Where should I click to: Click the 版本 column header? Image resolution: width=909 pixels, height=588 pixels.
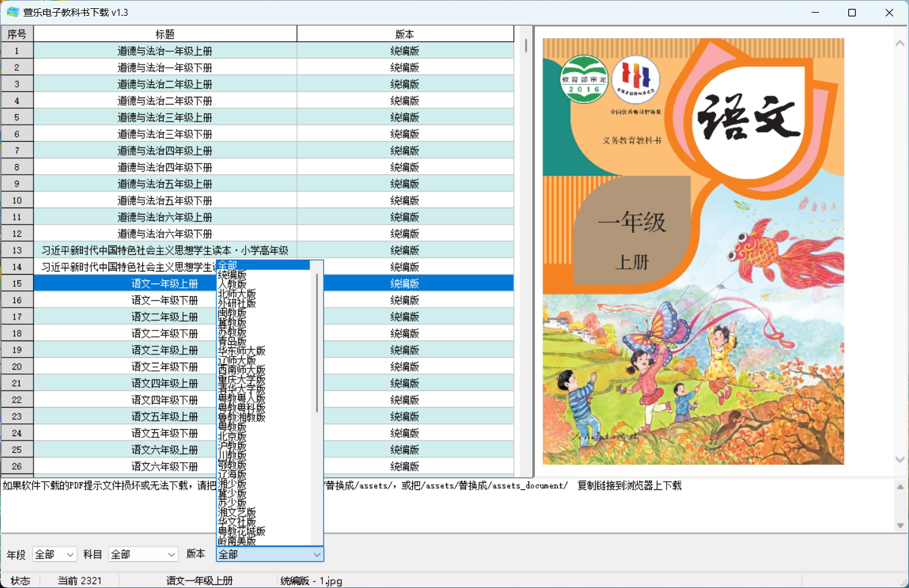[x=405, y=34]
